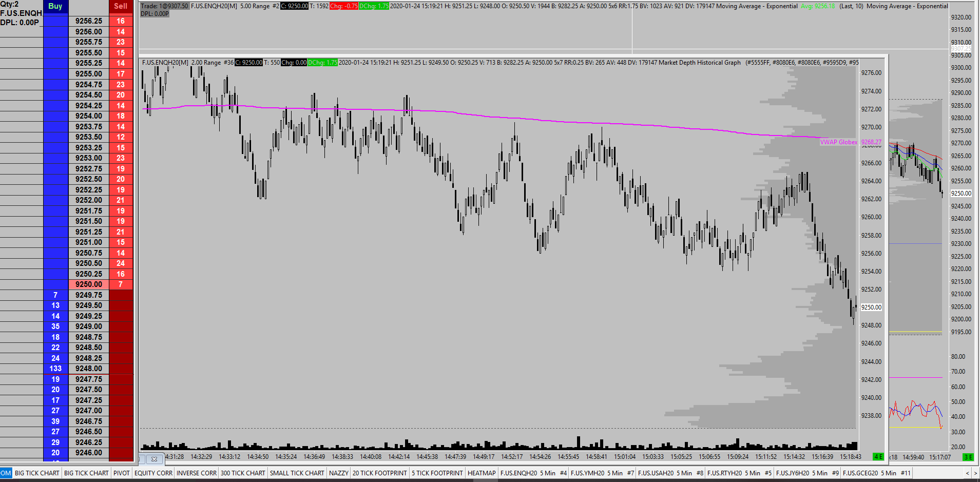Switch to the INVERSE CORR tab
The height and width of the screenshot is (482, 980).
click(x=197, y=473)
